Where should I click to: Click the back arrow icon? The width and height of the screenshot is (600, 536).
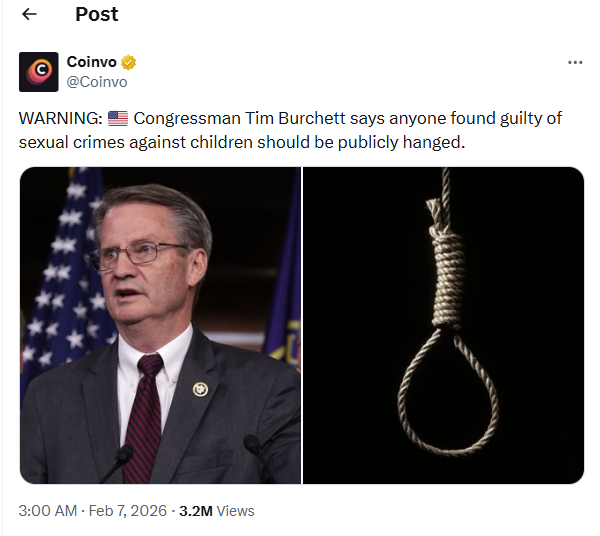(x=30, y=14)
